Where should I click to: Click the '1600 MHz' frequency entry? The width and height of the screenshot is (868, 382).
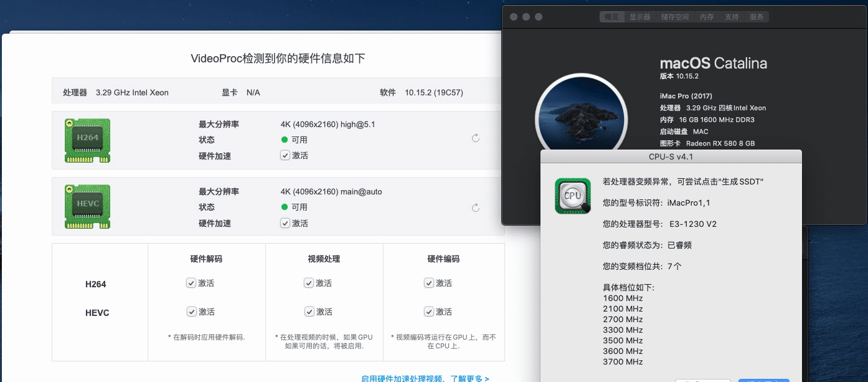623,298
